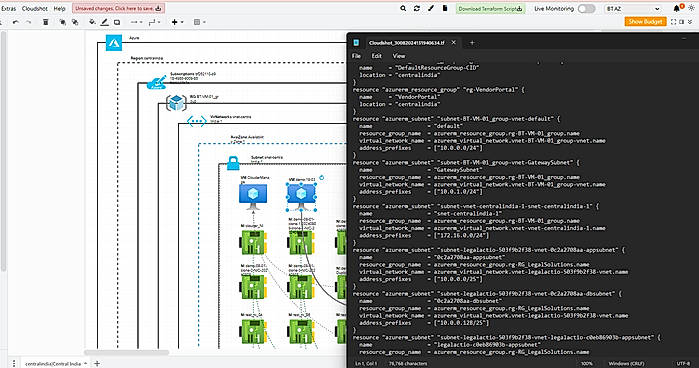This screenshot has width=699, height=368.
Task: Click the left panel vertical scrollbar
Action: [x=3, y=152]
